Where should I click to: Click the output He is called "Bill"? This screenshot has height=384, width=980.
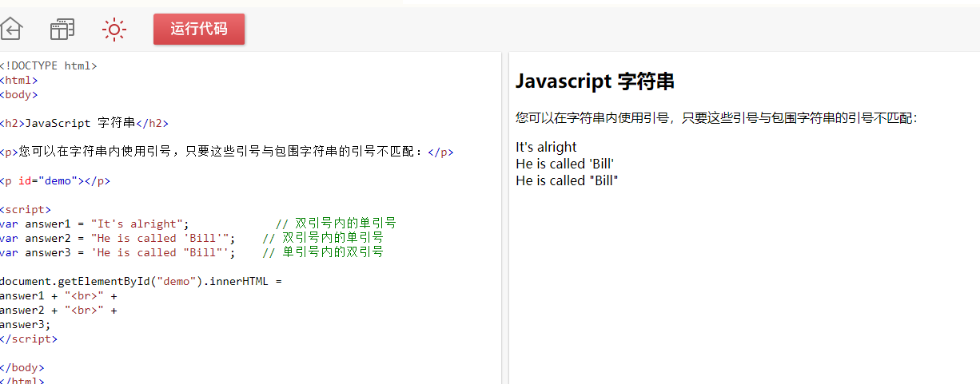click(x=567, y=180)
